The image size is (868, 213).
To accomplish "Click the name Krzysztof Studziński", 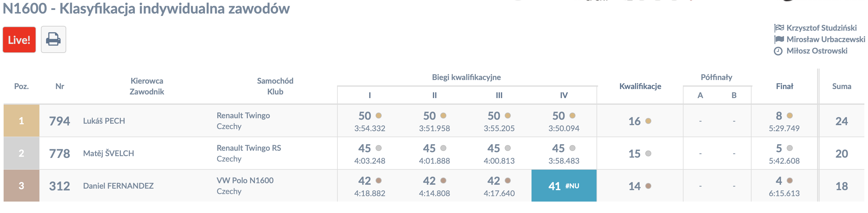I will click(822, 28).
